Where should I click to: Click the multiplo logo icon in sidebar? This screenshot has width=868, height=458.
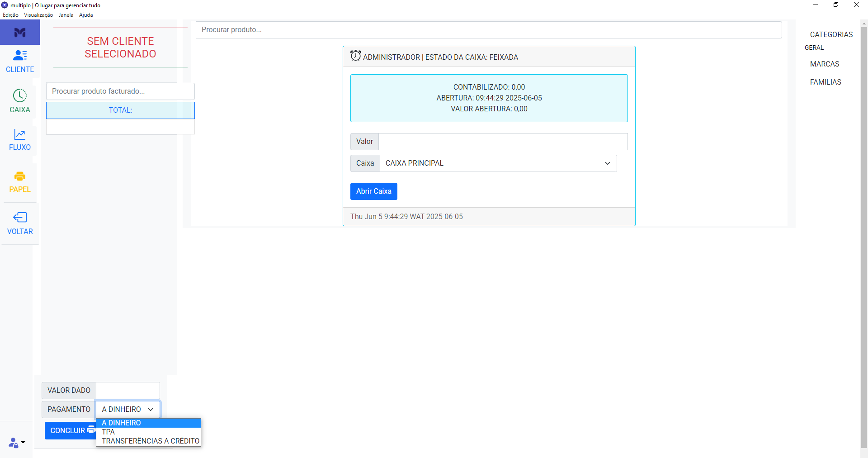pyautogui.click(x=20, y=33)
